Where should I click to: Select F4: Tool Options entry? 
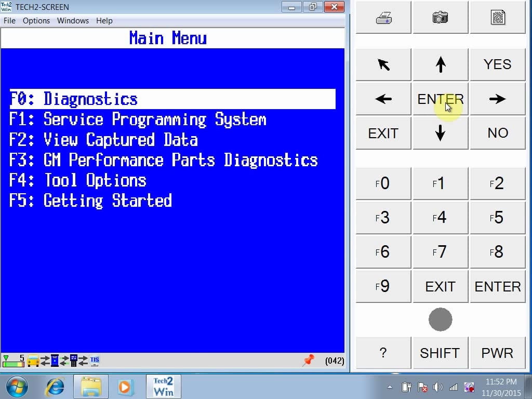[x=78, y=180]
